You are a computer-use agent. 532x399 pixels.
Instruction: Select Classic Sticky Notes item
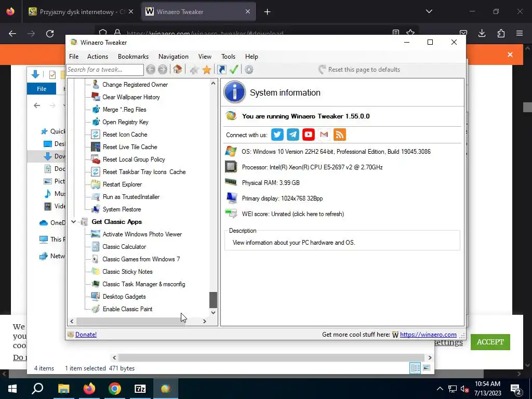coord(127,272)
